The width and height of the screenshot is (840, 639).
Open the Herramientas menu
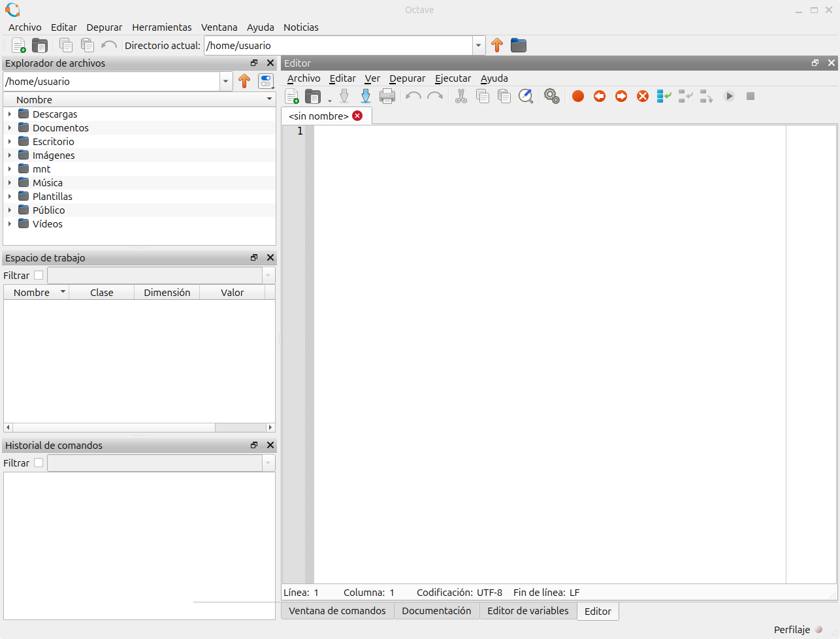pyautogui.click(x=161, y=27)
